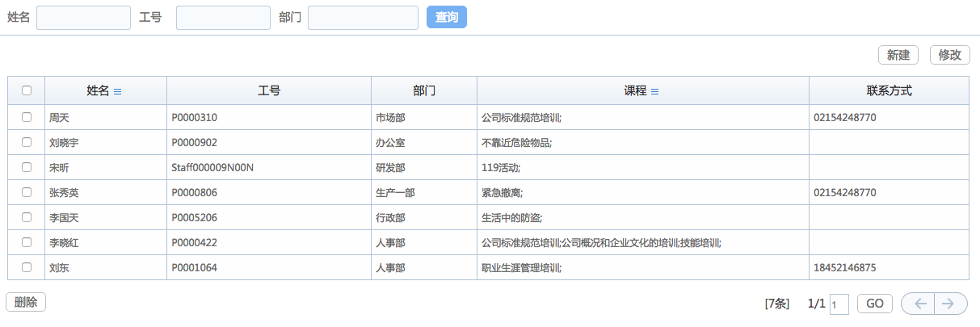Tick the checkbox beside 李晓红
Image resolution: width=980 pixels, height=327 pixels.
pyautogui.click(x=27, y=242)
